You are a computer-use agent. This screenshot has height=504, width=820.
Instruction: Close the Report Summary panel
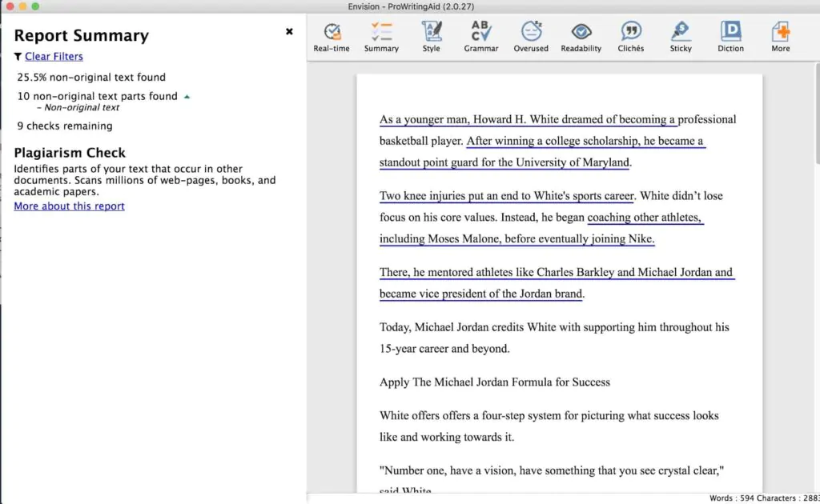[x=289, y=31]
